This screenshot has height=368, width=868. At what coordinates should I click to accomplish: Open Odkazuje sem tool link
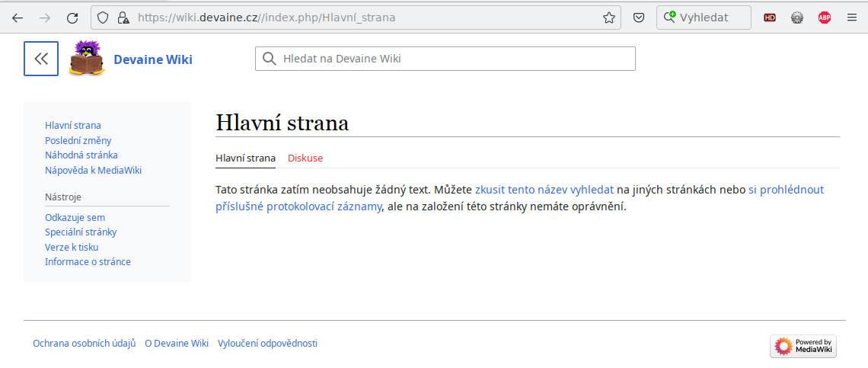click(75, 218)
